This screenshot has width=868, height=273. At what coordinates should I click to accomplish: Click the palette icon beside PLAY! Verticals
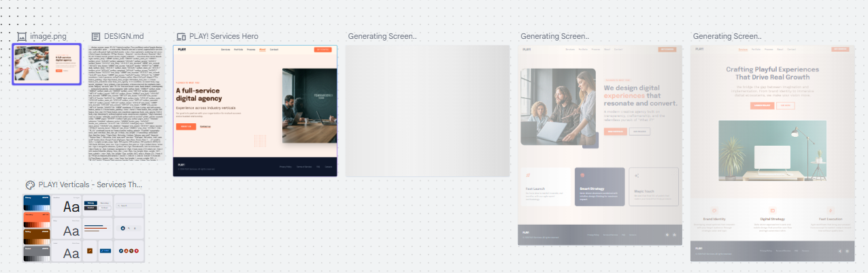[30, 184]
